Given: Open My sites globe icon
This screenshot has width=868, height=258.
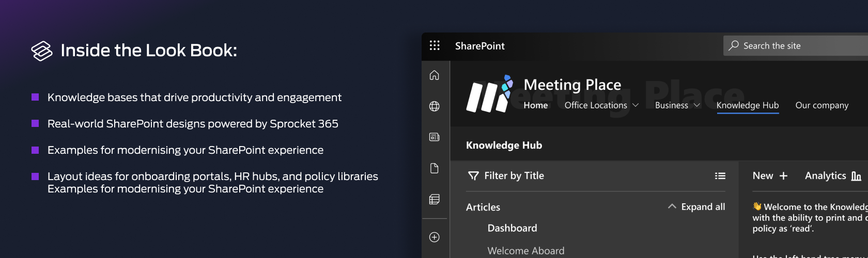Looking at the screenshot, I should 435,106.
